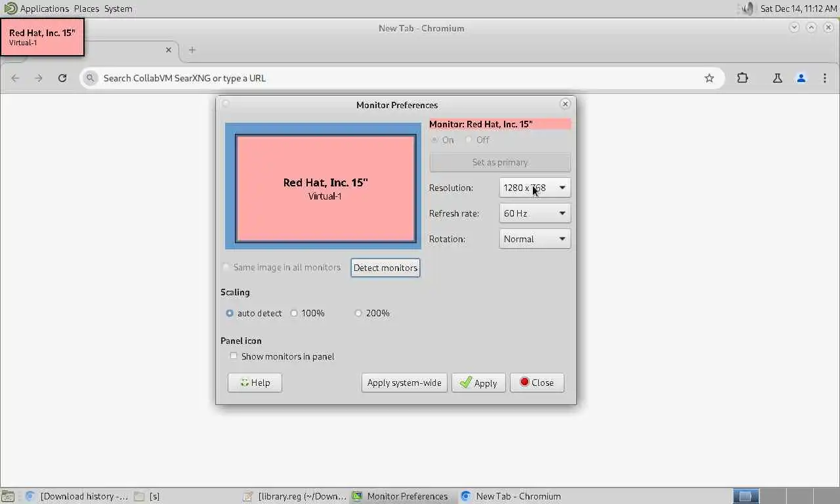
Task: Open the Applications menu
Action: pyautogui.click(x=37, y=9)
